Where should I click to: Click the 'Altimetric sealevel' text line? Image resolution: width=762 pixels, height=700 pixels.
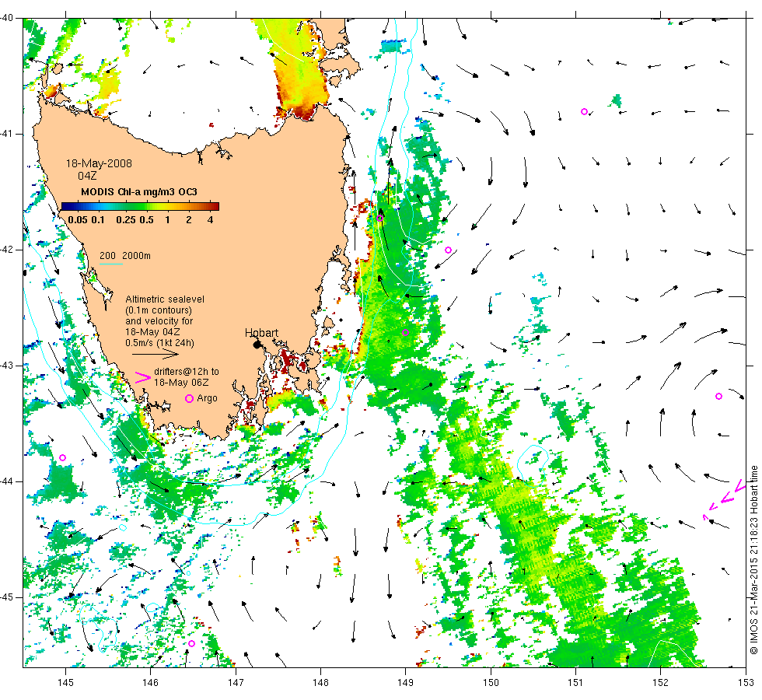tap(165, 299)
